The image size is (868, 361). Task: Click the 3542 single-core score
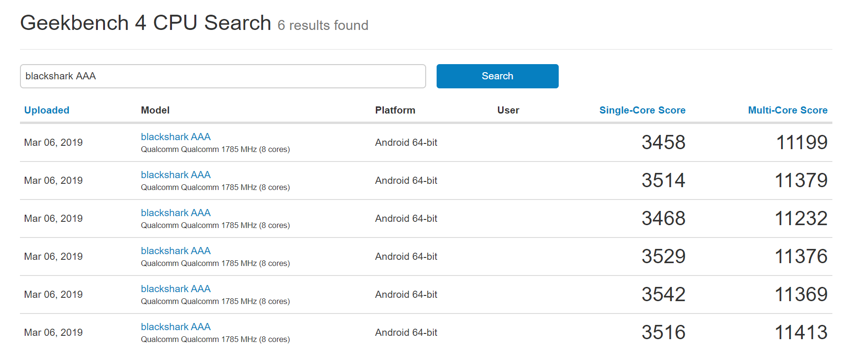click(x=663, y=294)
